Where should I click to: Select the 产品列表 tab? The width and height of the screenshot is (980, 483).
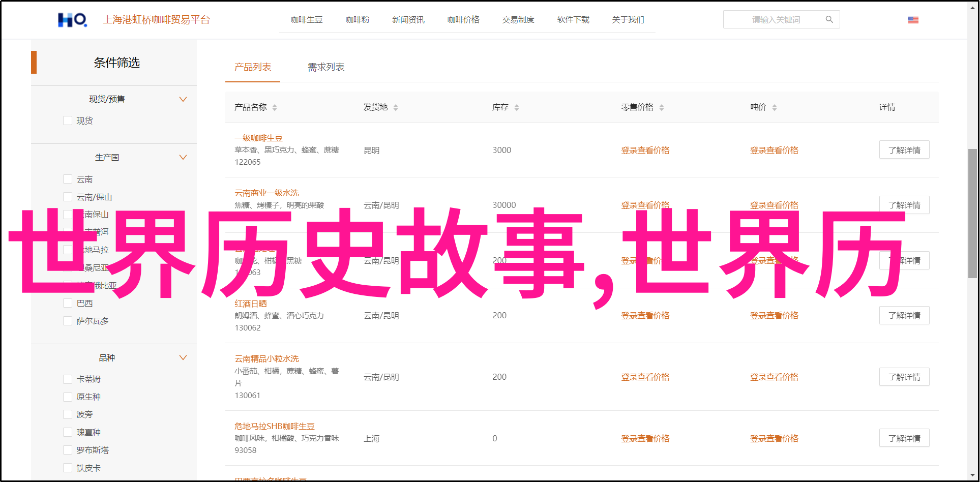253,67
